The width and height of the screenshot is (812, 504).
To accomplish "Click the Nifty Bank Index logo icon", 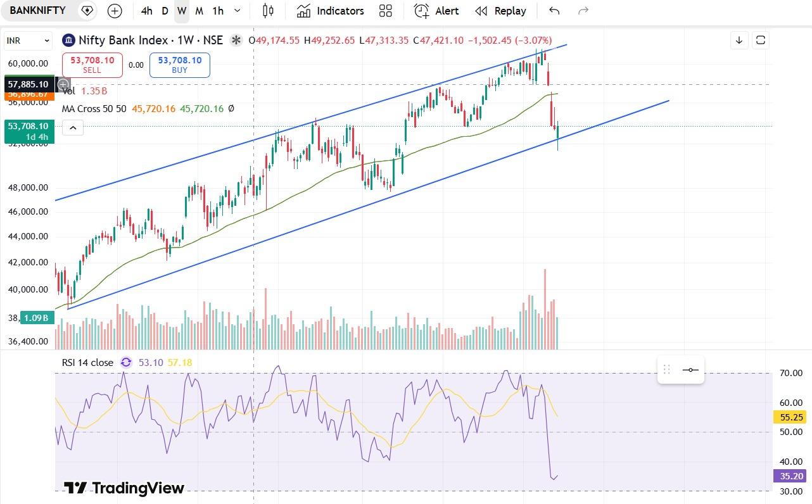I will (x=68, y=41).
